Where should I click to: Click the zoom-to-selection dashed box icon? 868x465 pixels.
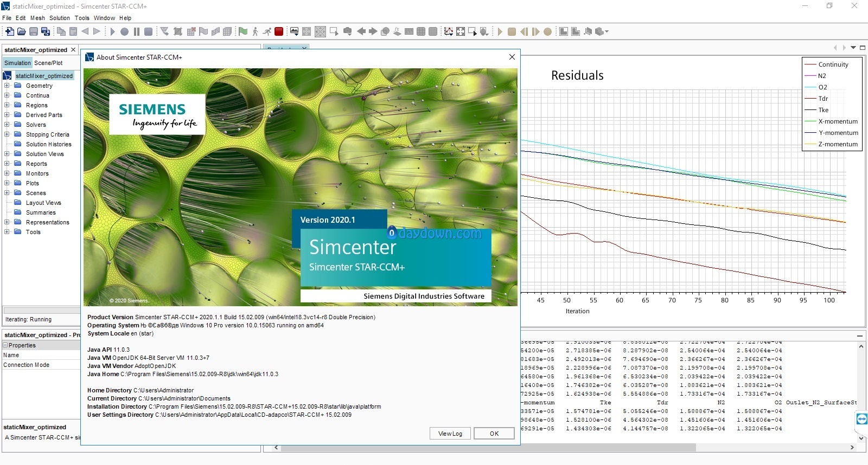tap(473, 31)
